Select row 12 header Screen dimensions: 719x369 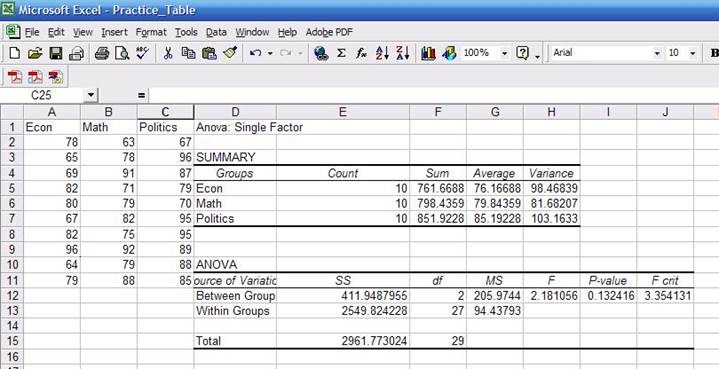pos(11,296)
